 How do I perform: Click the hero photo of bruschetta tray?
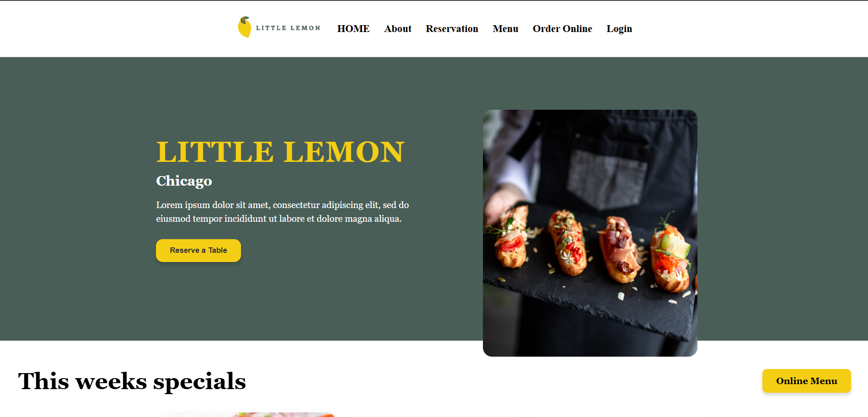click(x=590, y=233)
